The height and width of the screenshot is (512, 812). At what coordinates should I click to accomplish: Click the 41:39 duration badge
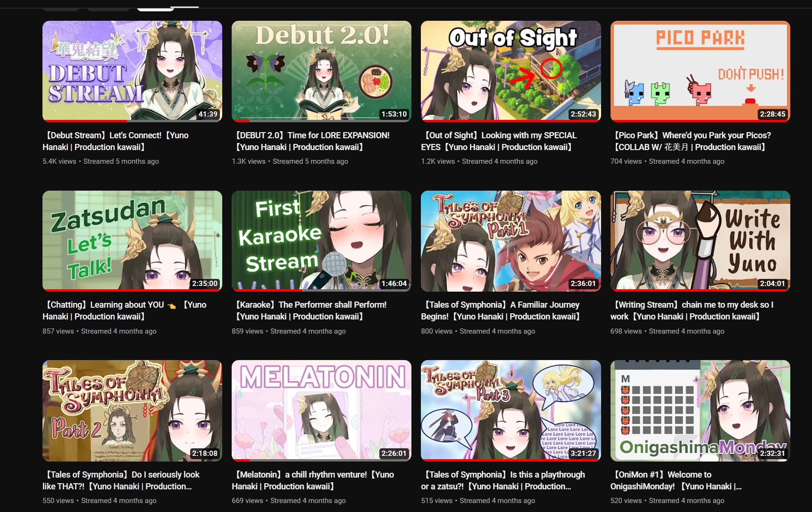click(208, 114)
